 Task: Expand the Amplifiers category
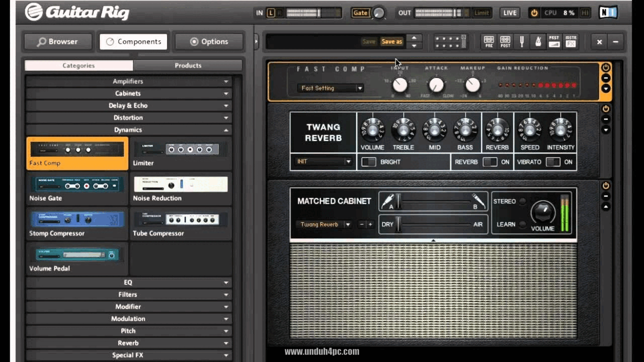coord(129,81)
